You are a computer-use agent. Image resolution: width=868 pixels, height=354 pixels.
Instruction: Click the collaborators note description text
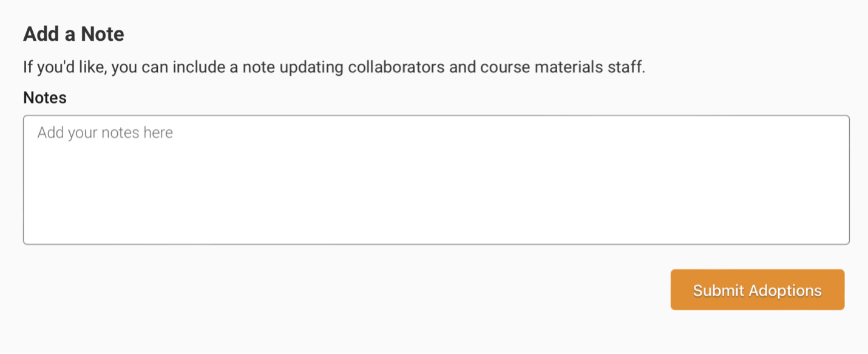334,66
